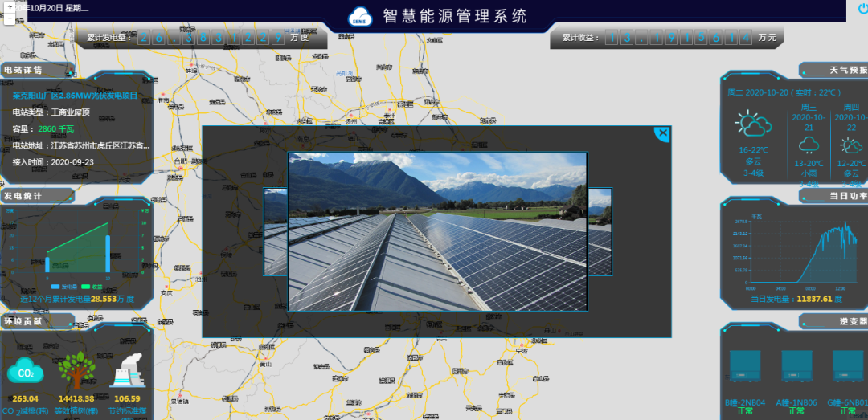Click Thursday's partly cloudy weather icon
Viewport: 868px width, 420px height.
click(x=851, y=145)
